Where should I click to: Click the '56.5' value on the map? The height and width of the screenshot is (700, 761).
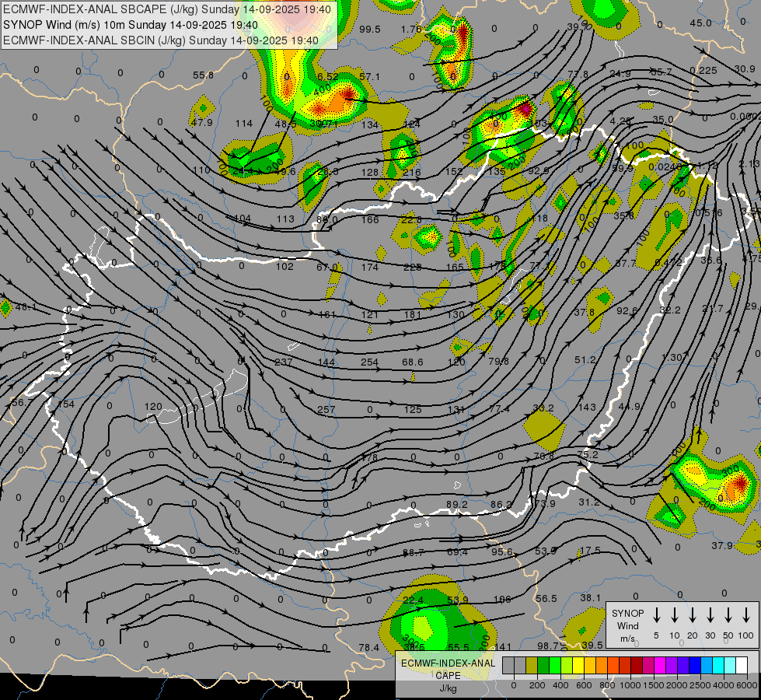tap(546, 599)
